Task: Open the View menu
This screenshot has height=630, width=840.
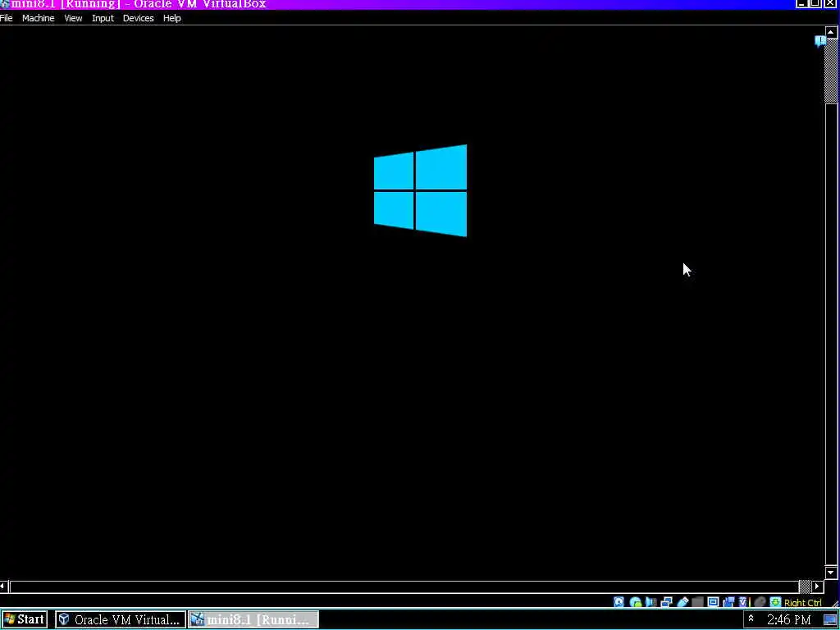Action: (x=73, y=18)
